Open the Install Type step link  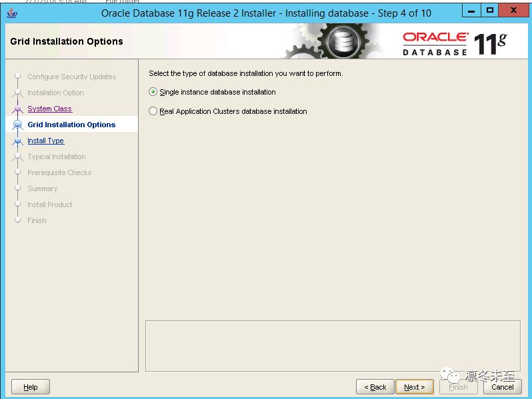(x=45, y=141)
